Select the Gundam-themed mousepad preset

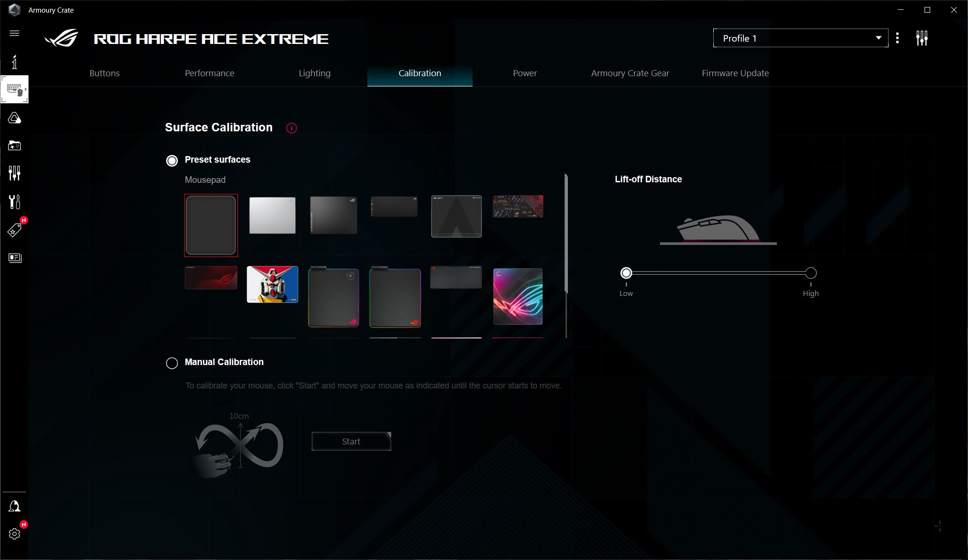pyautogui.click(x=272, y=284)
